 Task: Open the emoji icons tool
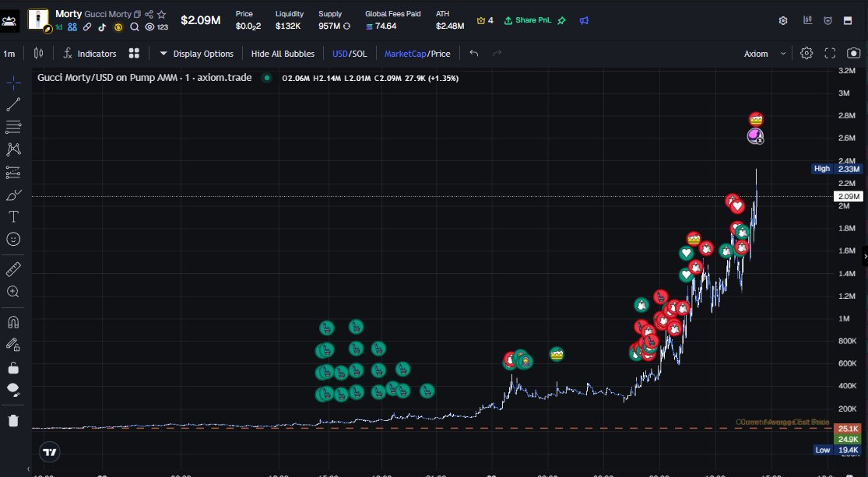click(x=13, y=239)
